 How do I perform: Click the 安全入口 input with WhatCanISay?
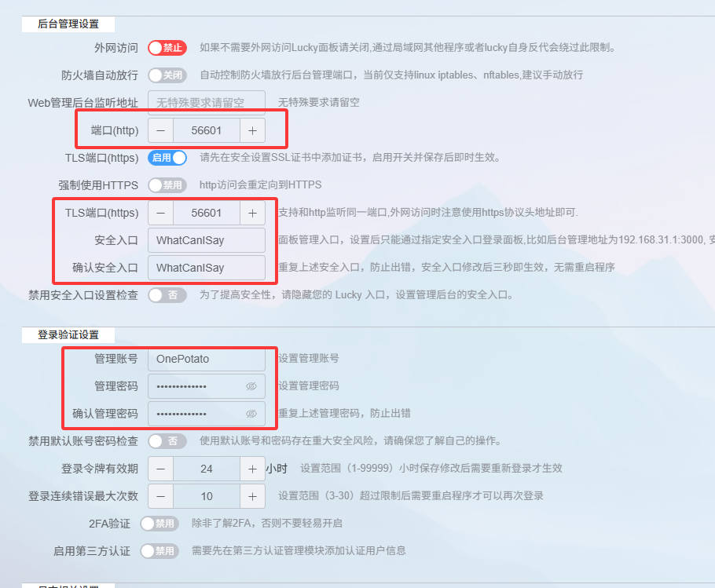207,240
